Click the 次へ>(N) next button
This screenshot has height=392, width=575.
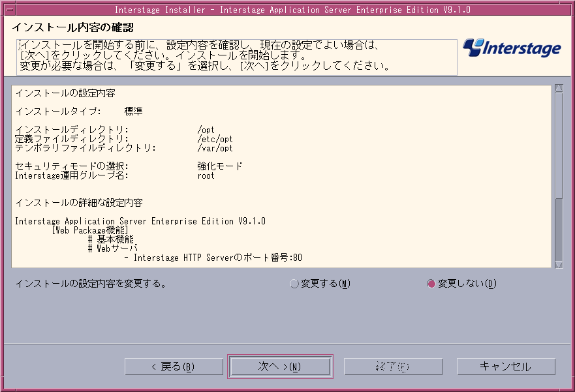click(x=280, y=367)
